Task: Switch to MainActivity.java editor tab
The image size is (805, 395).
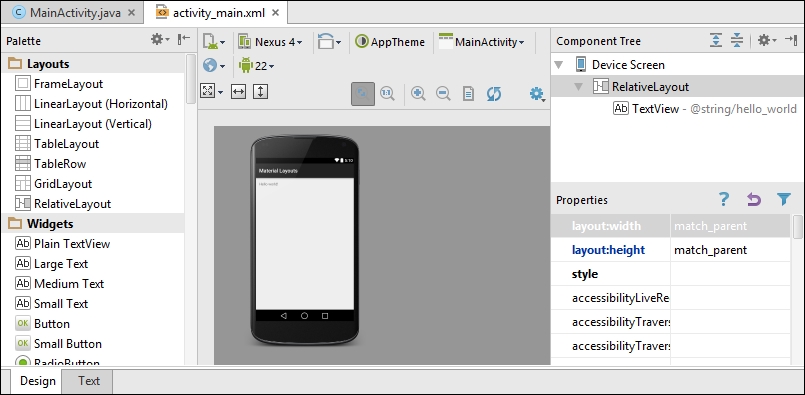Action: point(74,13)
